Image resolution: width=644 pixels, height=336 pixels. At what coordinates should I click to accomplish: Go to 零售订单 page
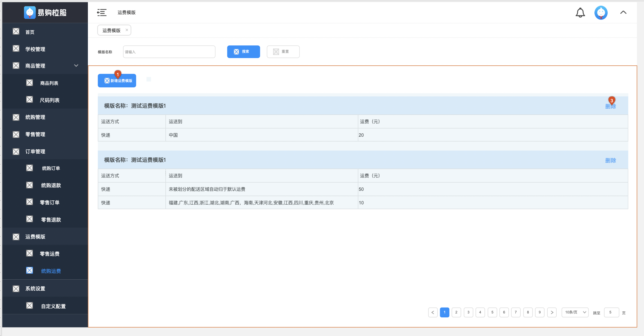click(50, 202)
